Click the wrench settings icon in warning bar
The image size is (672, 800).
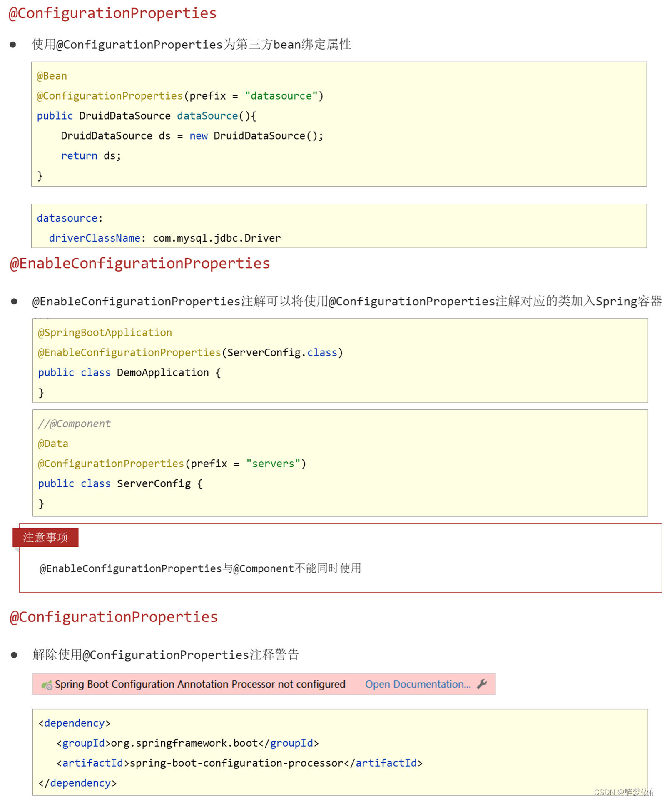[482, 684]
